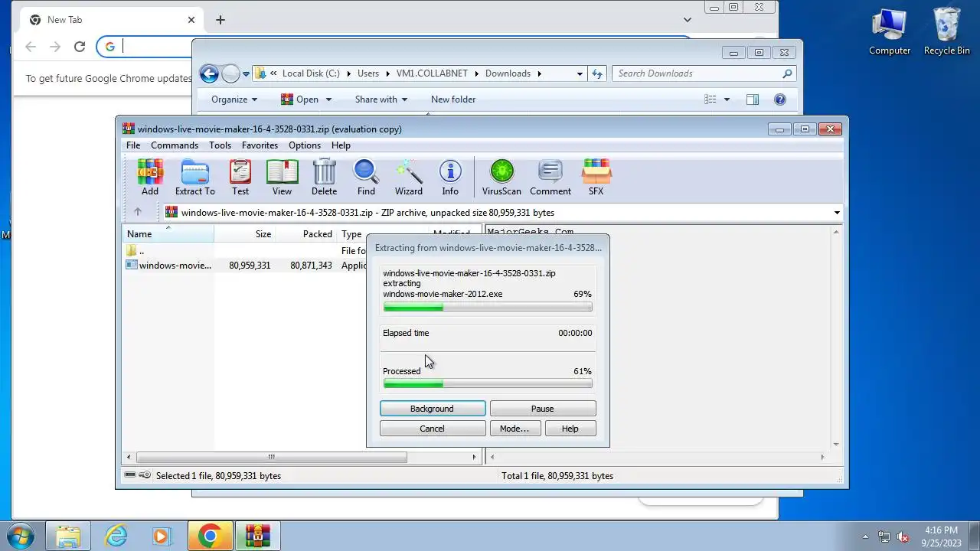Open Explorer recent pages dropdown arrow
Image resolution: width=980 pixels, height=551 pixels.
point(246,74)
